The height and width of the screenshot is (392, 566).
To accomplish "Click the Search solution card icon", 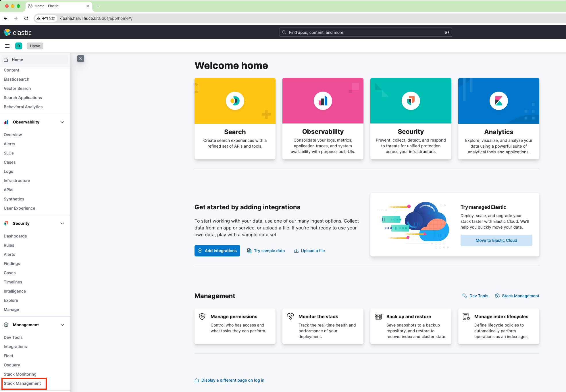I will click(235, 101).
